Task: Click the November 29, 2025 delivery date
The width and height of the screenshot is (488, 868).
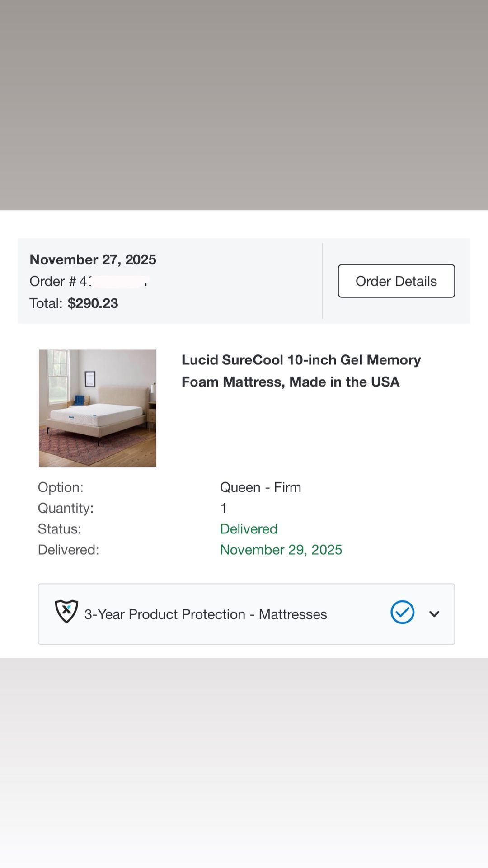Action: click(281, 550)
